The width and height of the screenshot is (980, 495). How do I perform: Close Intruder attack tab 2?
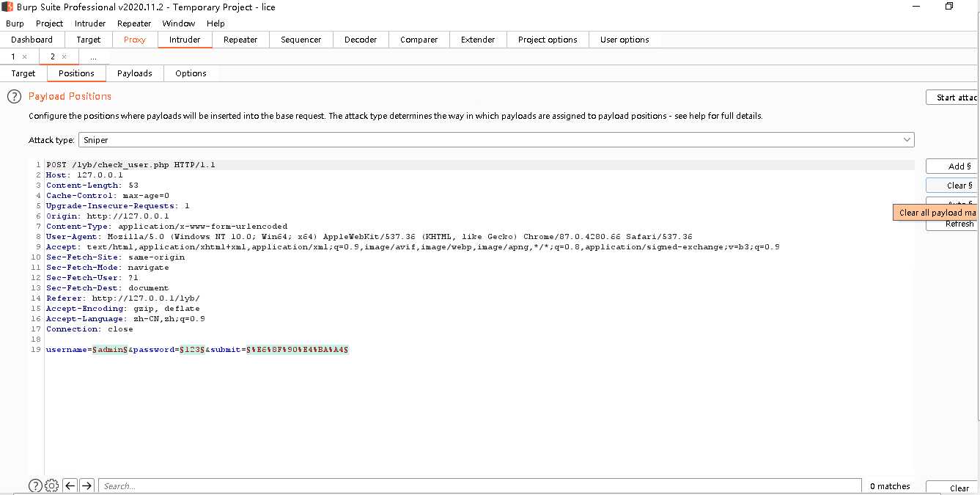65,56
